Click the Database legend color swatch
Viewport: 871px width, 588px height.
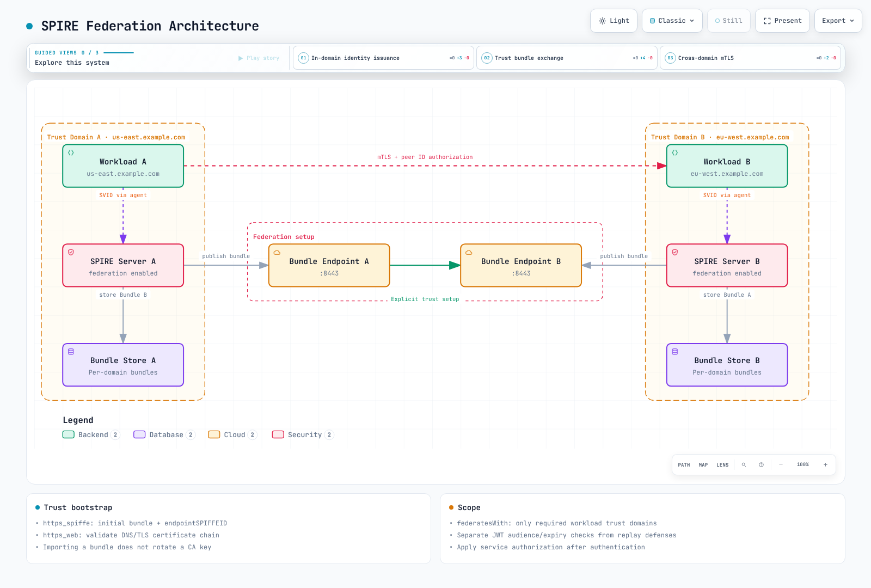[139, 434]
